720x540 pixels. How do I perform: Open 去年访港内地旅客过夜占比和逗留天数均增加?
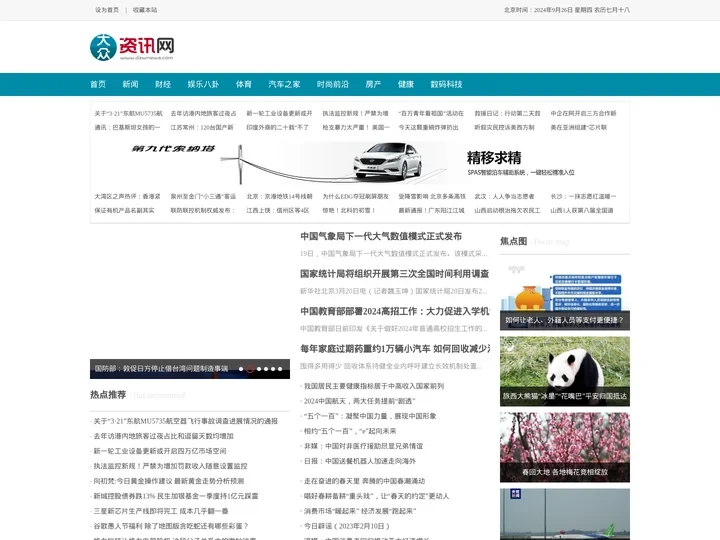click(163, 436)
